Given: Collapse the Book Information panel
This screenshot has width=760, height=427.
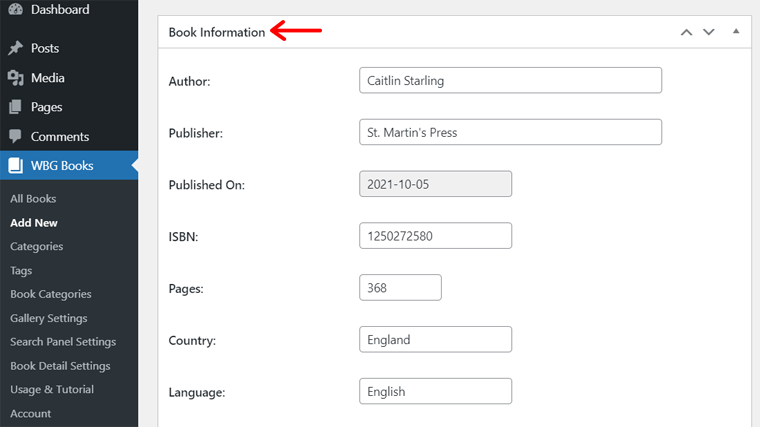Looking at the screenshot, I should pos(736,32).
